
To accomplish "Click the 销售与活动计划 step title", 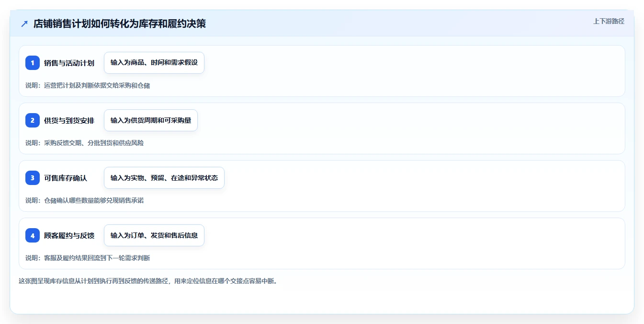I will 69,63.
